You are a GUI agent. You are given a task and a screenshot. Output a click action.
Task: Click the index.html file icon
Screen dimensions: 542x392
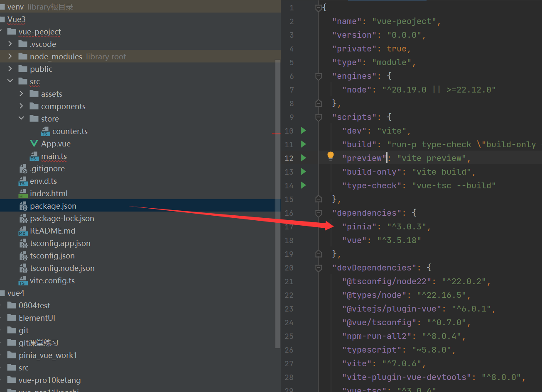point(23,194)
